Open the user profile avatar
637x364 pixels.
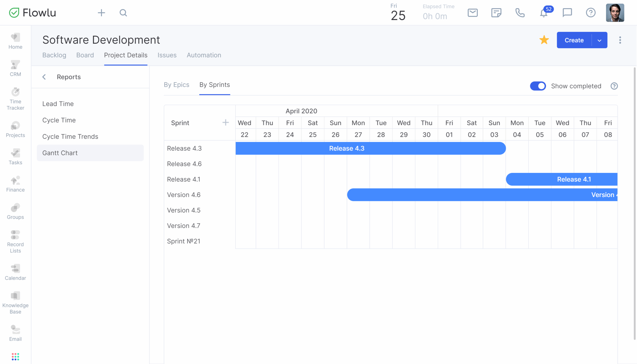615,13
